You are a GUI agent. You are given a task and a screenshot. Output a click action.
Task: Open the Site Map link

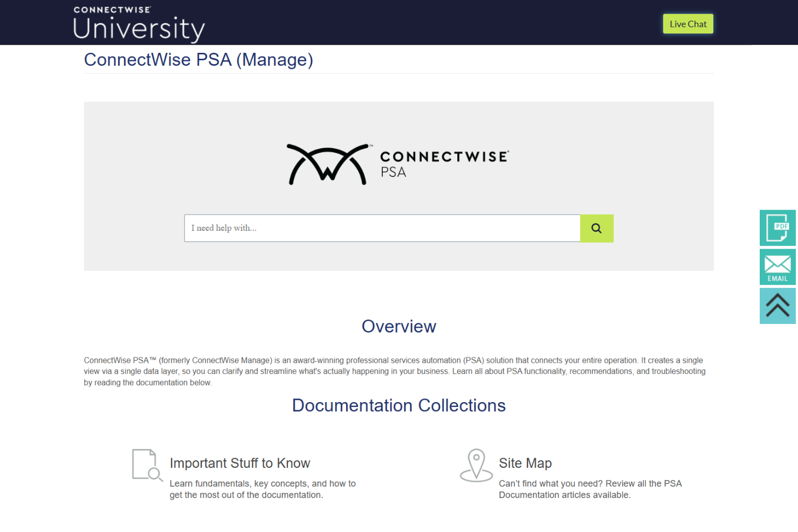[525, 463]
